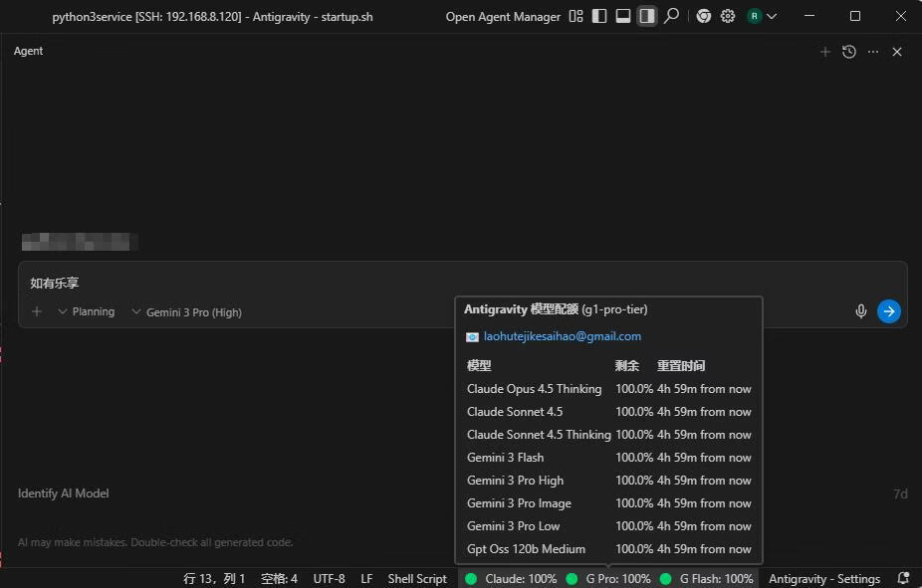
Task: Click the microphone voice input icon
Action: [861, 311]
